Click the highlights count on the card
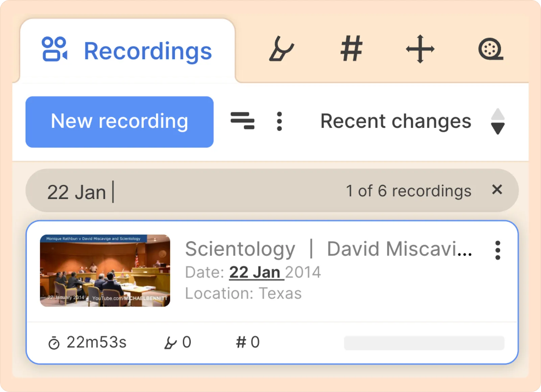The height and width of the screenshot is (392, 541). (x=178, y=342)
